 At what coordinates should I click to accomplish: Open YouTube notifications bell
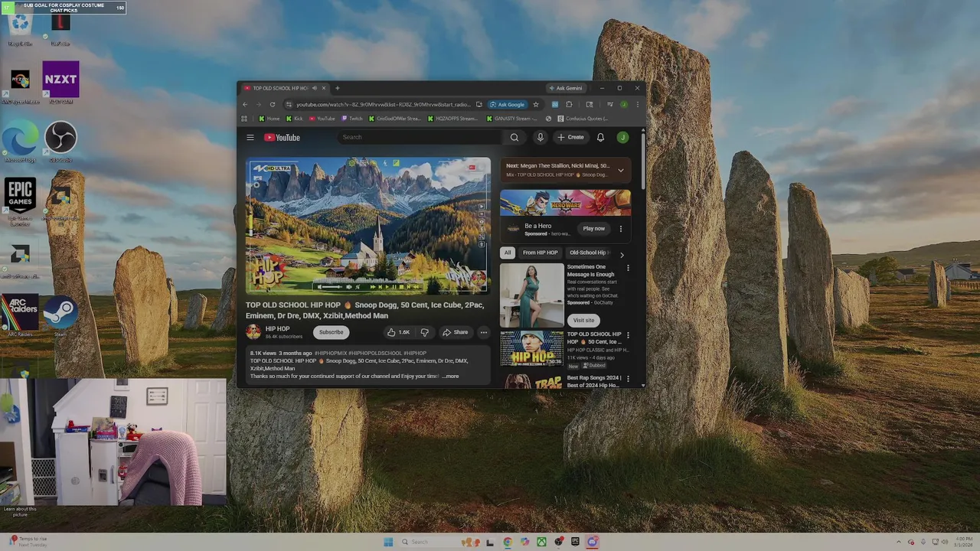(600, 138)
